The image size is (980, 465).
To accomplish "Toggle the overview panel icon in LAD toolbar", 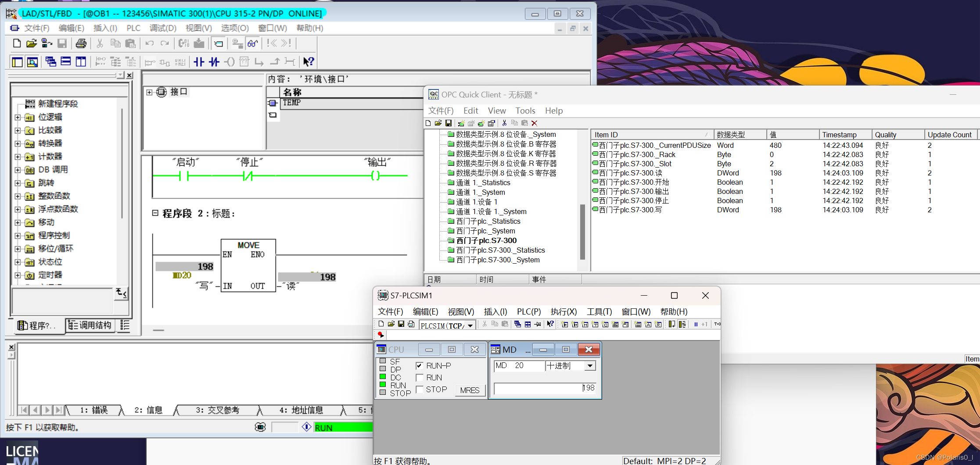I will tap(17, 62).
